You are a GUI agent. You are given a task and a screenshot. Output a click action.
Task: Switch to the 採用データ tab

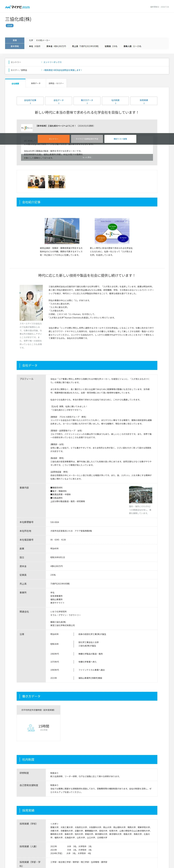point(36,83)
